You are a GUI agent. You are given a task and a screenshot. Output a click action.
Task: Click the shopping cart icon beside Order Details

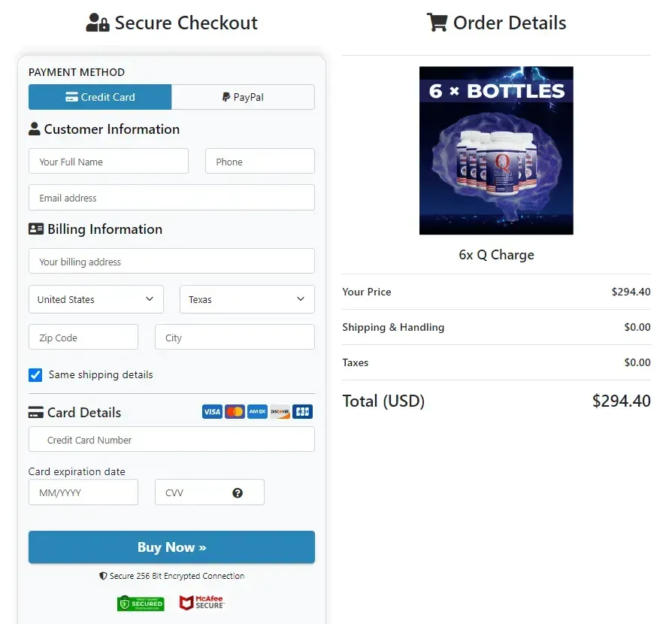pyautogui.click(x=437, y=23)
